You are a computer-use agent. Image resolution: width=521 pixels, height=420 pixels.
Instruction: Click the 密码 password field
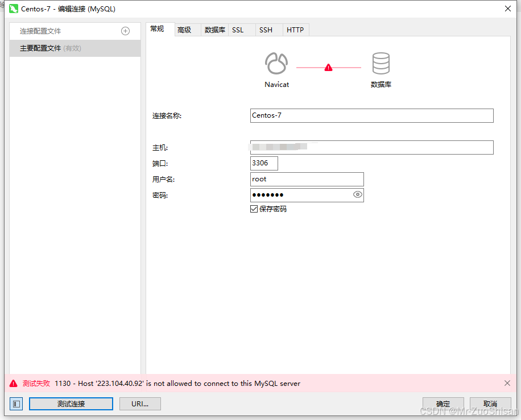307,195
